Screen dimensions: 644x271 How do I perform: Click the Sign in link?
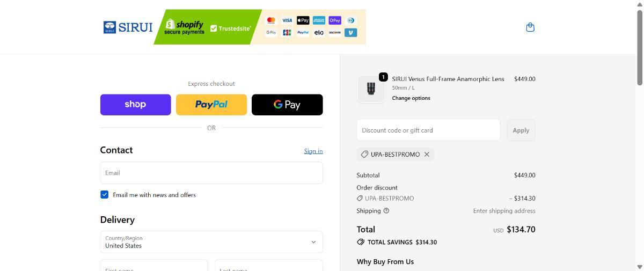click(313, 151)
